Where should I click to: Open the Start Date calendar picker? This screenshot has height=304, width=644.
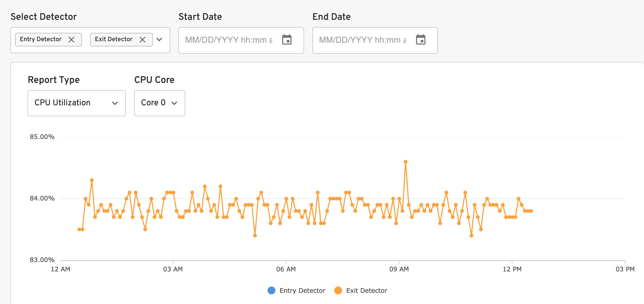[287, 40]
